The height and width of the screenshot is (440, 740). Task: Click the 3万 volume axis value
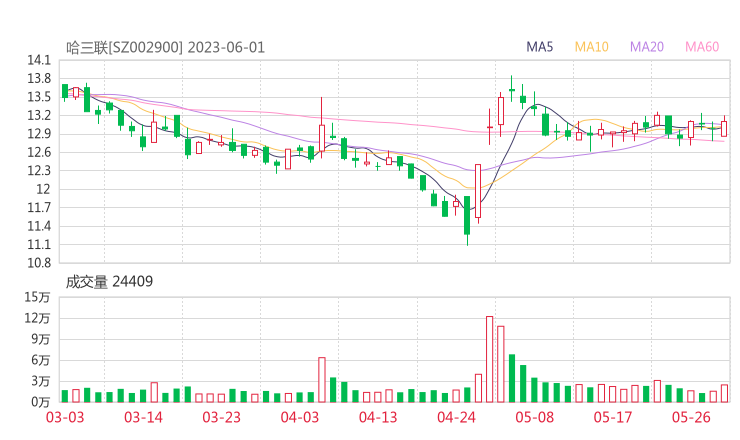[x=41, y=381]
